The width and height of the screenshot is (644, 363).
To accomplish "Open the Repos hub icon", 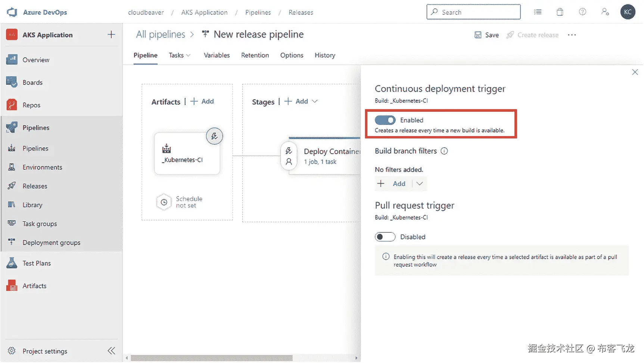I will pos(12,105).
